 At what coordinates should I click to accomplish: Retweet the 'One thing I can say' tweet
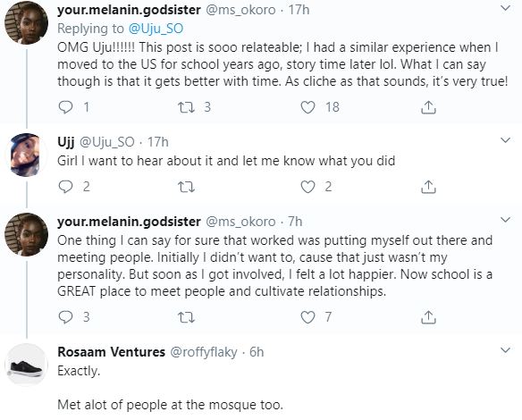tap(186, 317)
